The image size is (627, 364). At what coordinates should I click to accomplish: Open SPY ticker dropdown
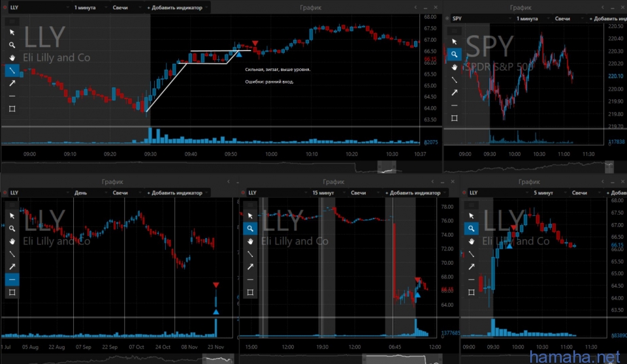click(x=481, y=18)
